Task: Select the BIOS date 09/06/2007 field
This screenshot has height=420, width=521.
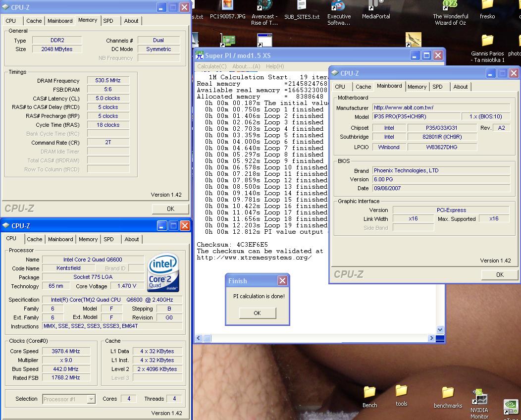Action: click(x=441, y=188)
